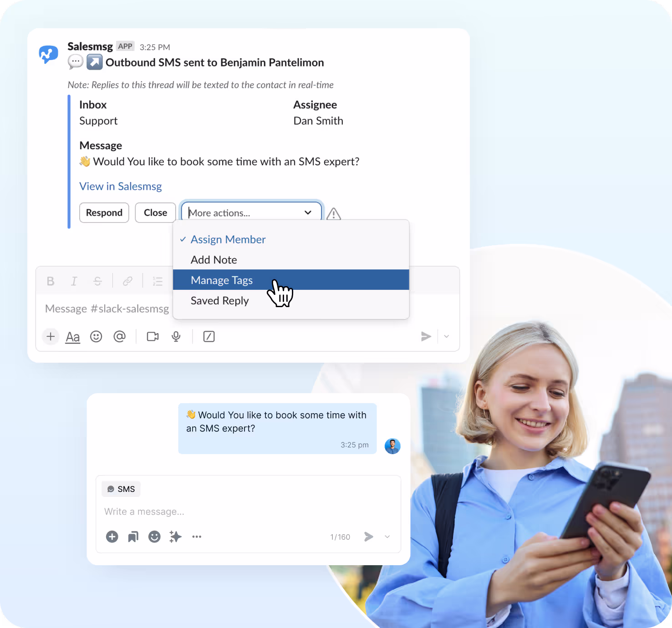Open slash command shortcuts icon
672x628 pixels.
[x=209, y=337]
